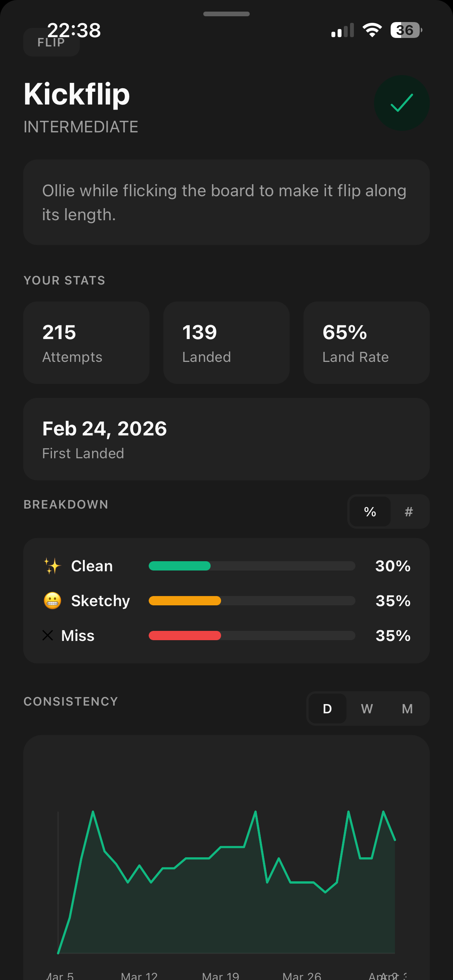453x980 pixels.
Task: Select the 139 Landed stat card
Action: click(226, 342)
